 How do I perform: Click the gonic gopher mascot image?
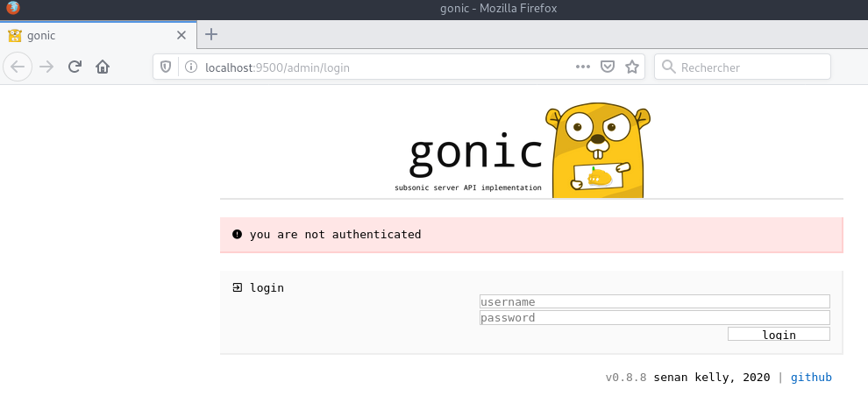pyautogui.click(x=598, y=150)
